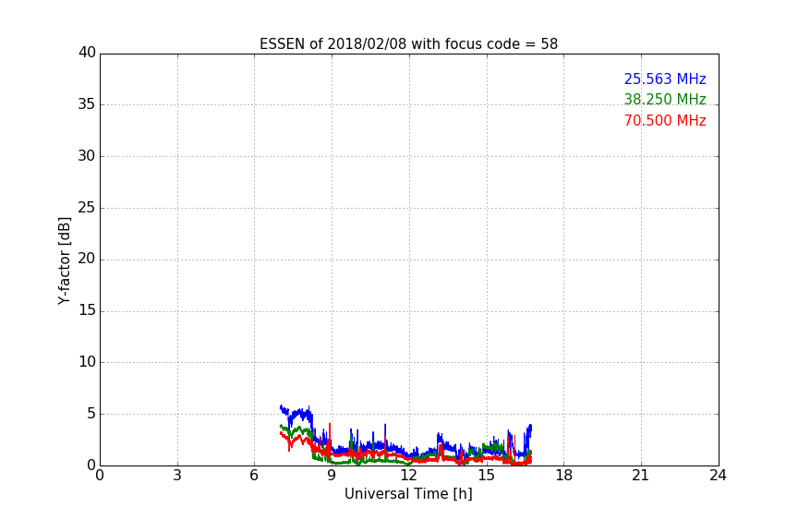Click the plot title 'ESSEN of 2018/02/08 with focus code = 58'
Image resolution: width=798 pixels, height=532 pixels.
pos(408,44)
